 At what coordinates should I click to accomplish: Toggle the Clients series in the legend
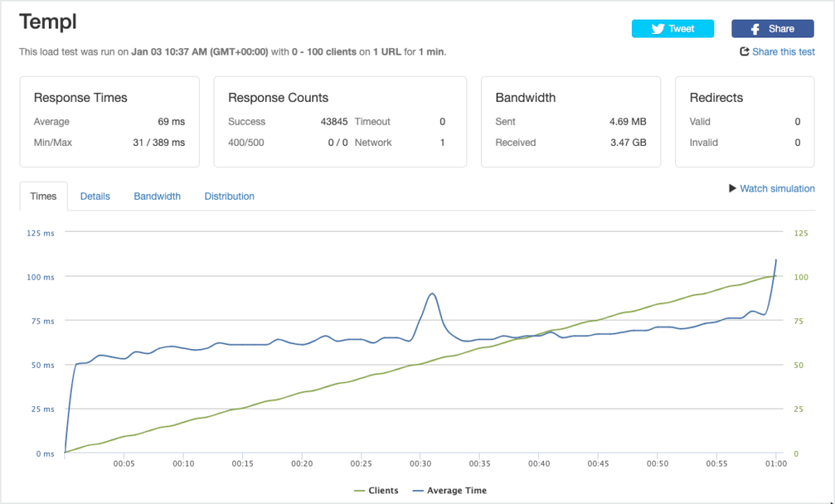click(376, 491)
